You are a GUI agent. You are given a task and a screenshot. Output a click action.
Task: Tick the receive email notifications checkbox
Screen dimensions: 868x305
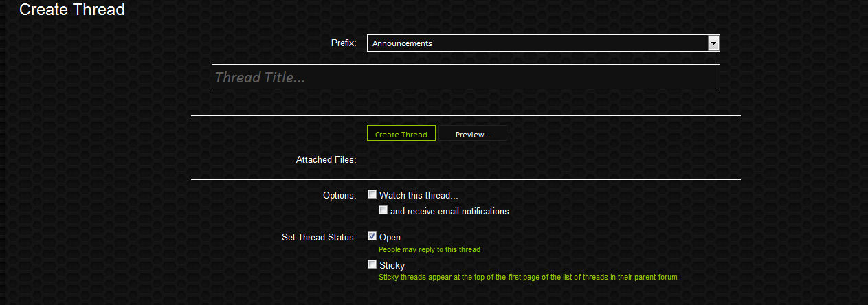(383, 210)
